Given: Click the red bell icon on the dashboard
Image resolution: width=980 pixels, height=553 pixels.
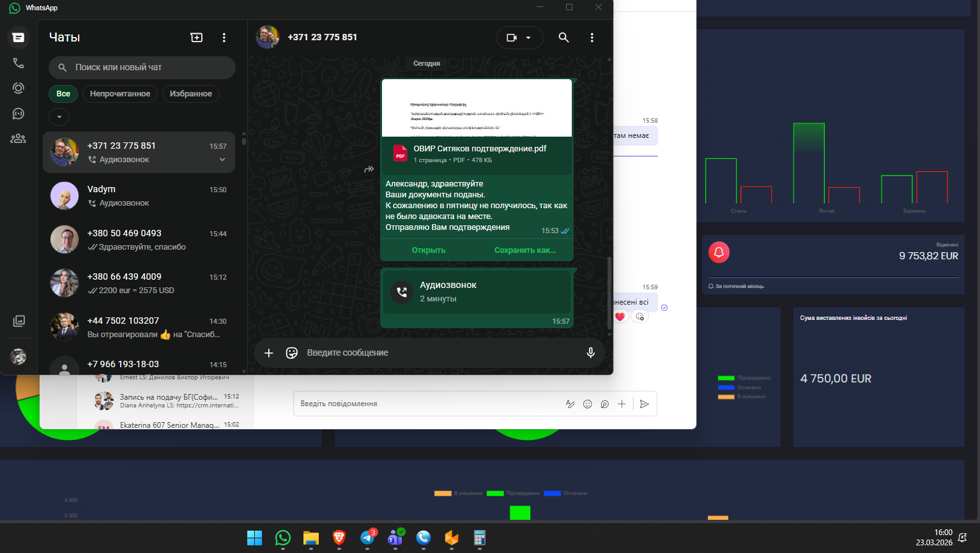Looking at the screenshot, I should click(x=719, y=252).
